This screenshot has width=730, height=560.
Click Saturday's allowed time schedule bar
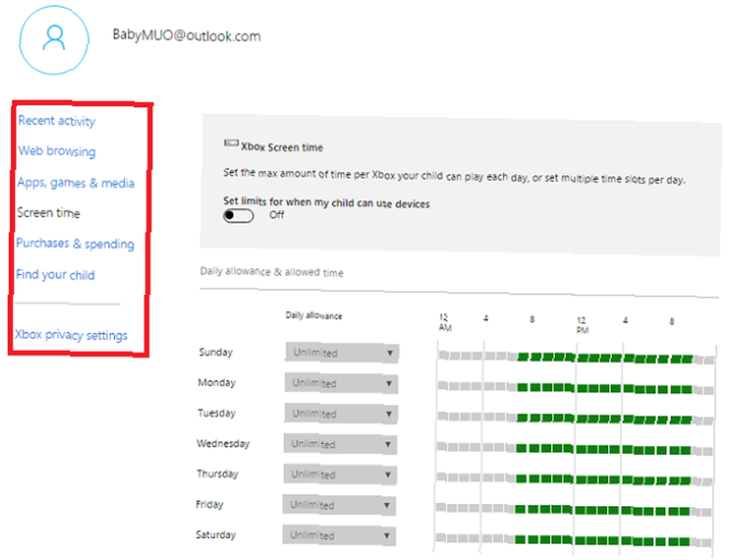(x=574, y=540)
